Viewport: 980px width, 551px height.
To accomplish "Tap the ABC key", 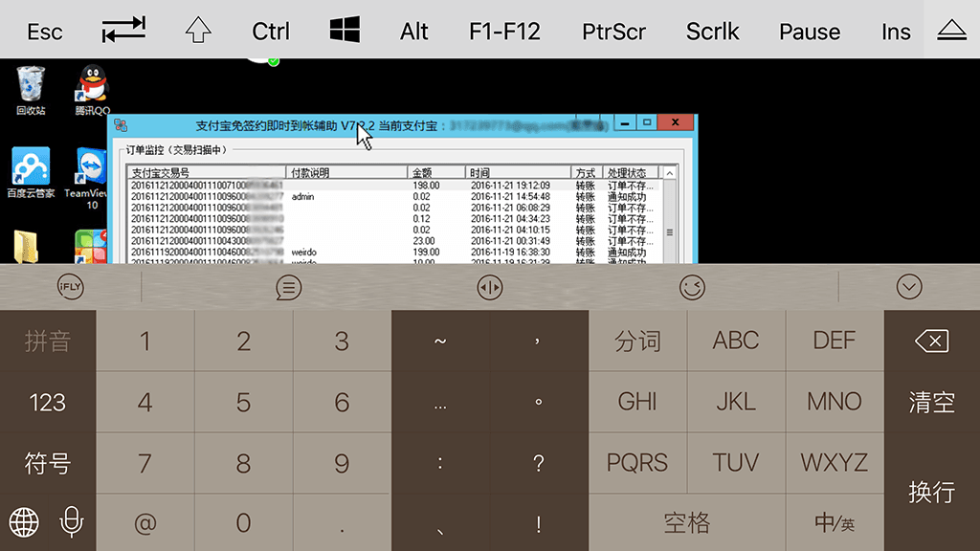I will point(736,342).
